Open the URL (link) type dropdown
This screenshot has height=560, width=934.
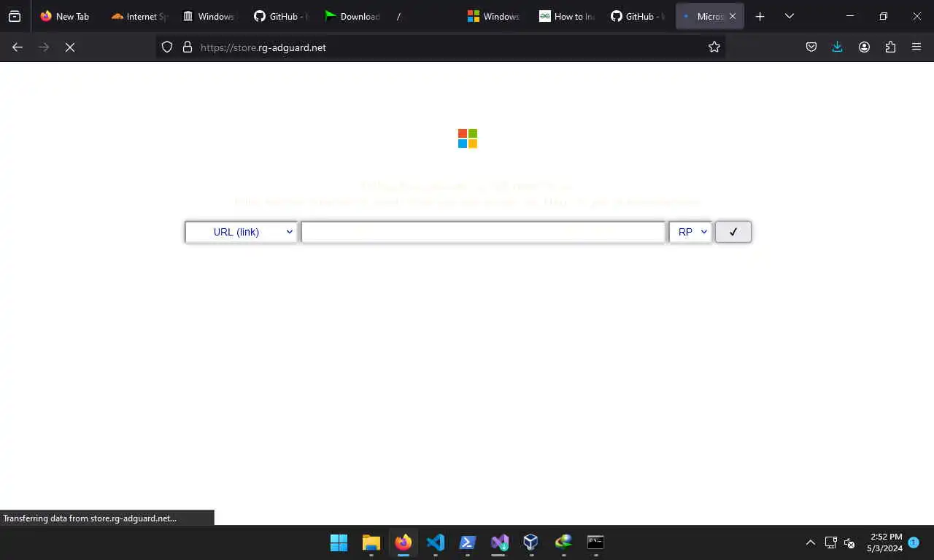[x=242, y=232]
